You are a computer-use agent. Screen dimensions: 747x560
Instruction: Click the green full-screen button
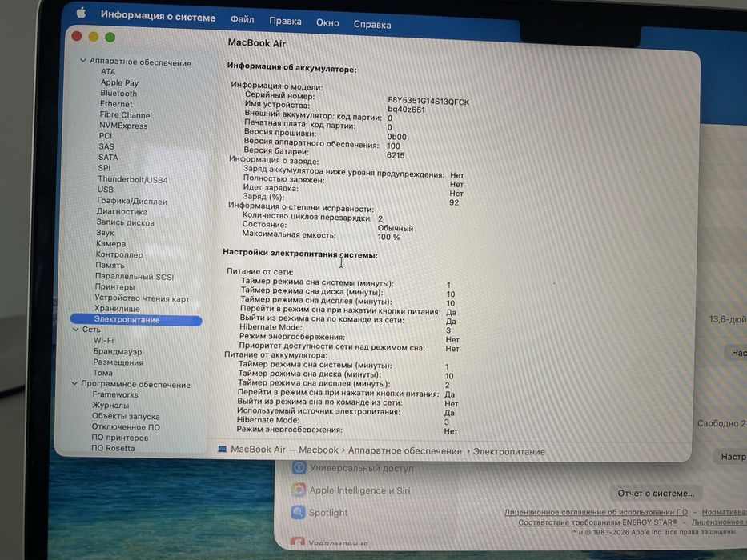pyautogui.click(x=110, y=37)
